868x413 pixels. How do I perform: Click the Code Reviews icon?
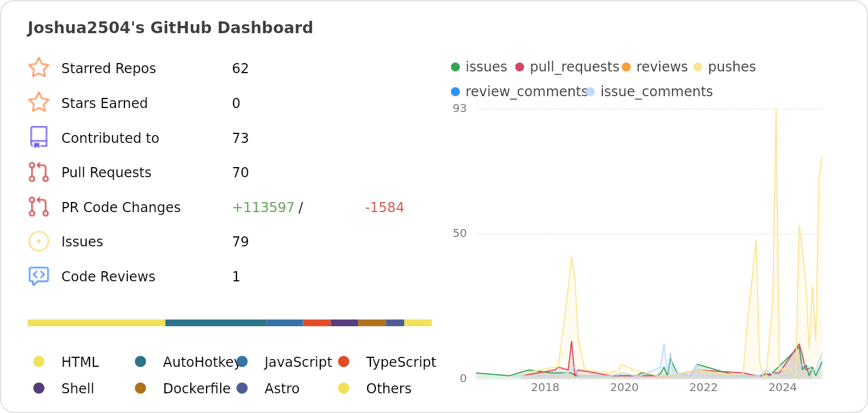39,276
